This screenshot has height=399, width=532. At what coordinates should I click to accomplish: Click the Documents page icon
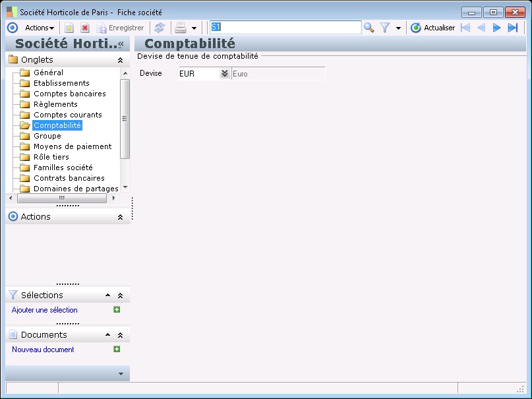tap(13, 334)
